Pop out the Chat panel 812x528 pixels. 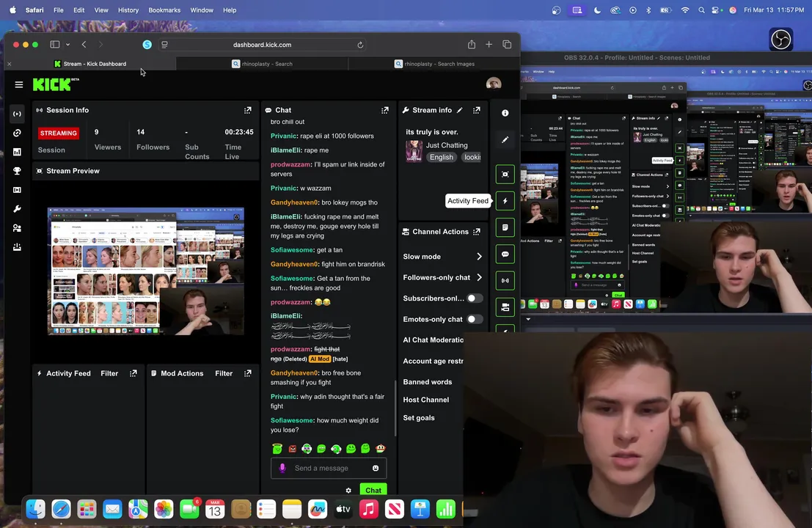(385, 110)
